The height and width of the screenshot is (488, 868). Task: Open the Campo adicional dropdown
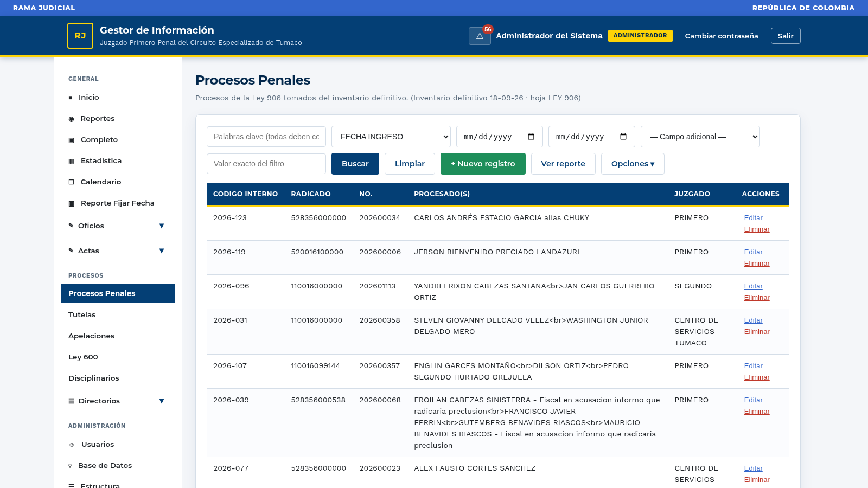pos(700,137)
